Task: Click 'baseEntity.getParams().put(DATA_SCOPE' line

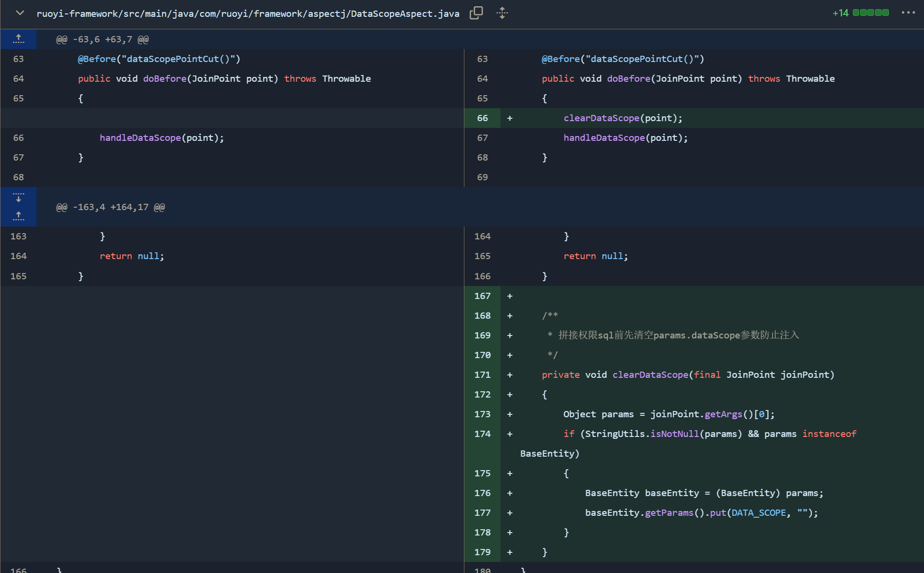Action: (x=701, y=512)
